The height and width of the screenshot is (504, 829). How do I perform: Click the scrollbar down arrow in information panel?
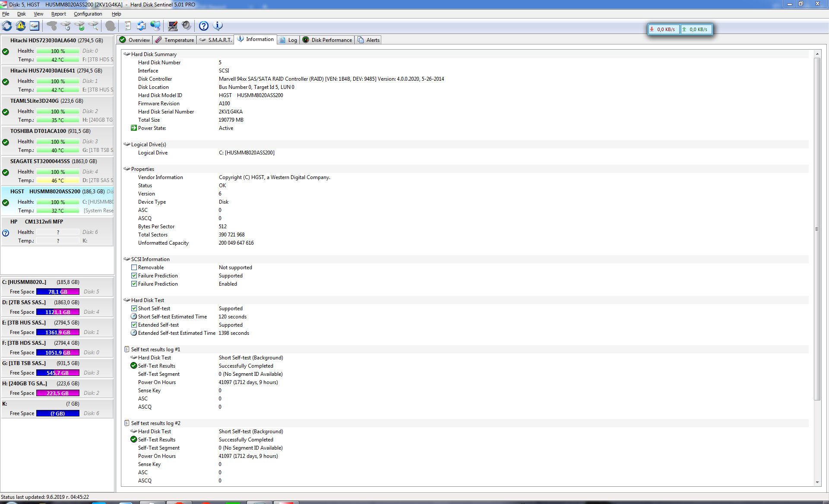(817, 482)
